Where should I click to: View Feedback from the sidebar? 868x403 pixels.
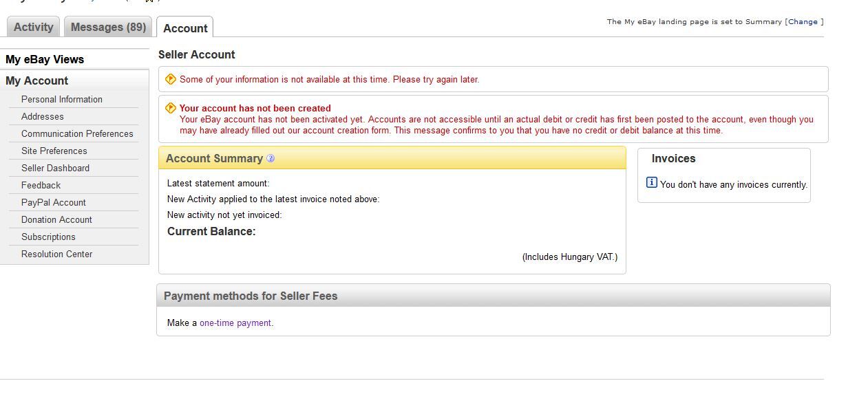(41, 186)
